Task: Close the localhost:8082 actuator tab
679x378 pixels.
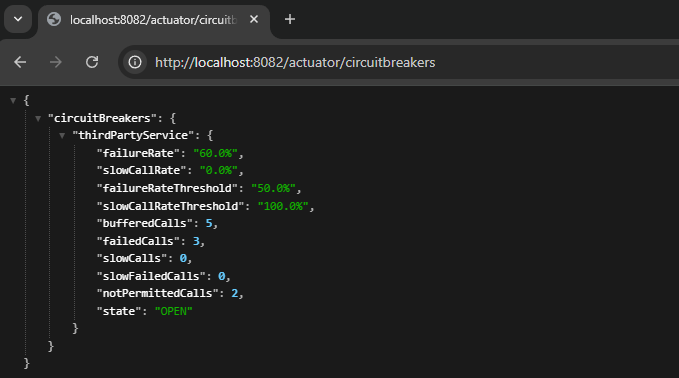Action: click(x=254, y=19)
